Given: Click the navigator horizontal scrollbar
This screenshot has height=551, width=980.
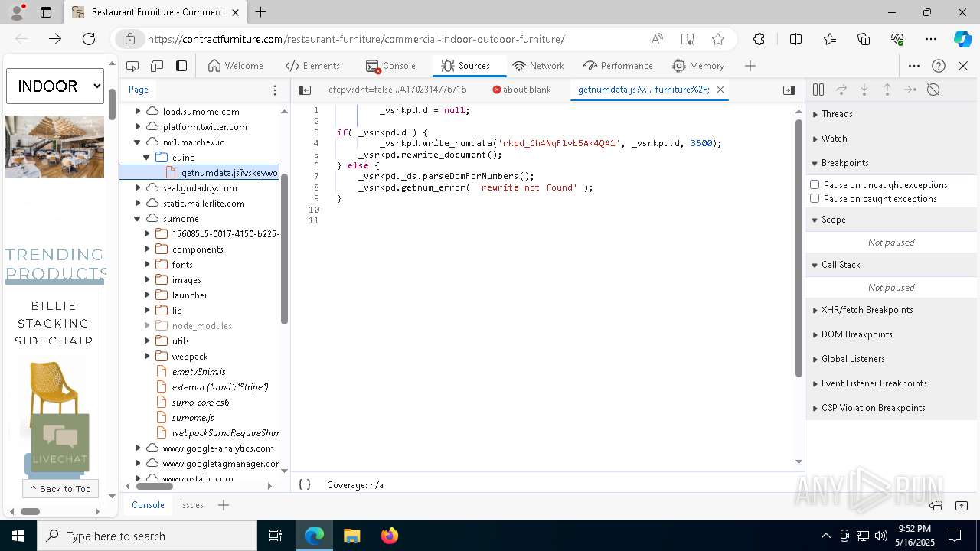Looking at the screenshot, I should coord(155,486).
